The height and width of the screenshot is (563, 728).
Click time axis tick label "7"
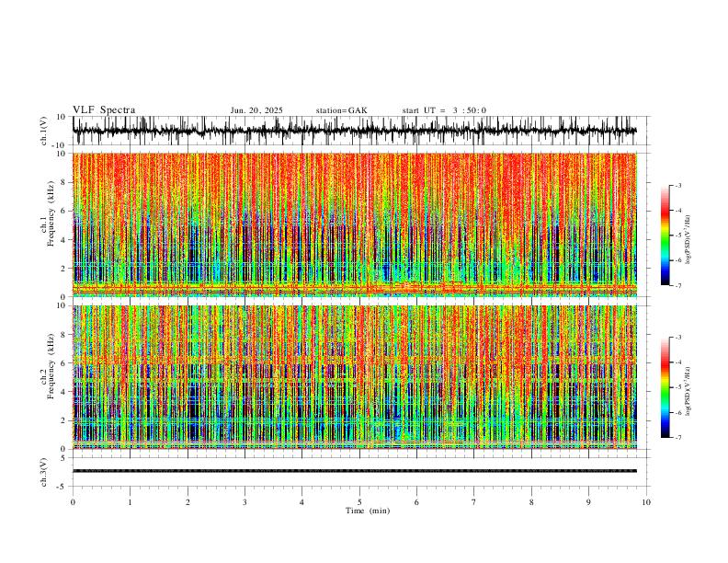click(474, 502)
